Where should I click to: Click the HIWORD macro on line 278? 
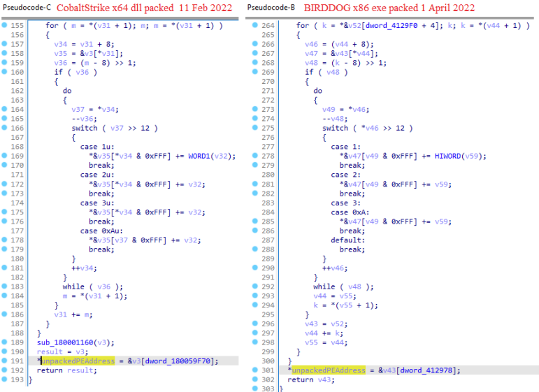coord(447,156)
